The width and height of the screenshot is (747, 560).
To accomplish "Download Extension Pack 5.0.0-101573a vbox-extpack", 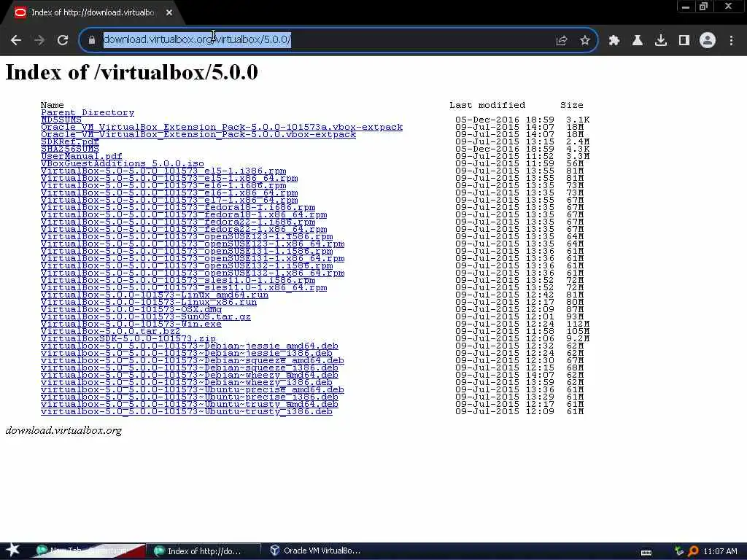I will point(222,127).
